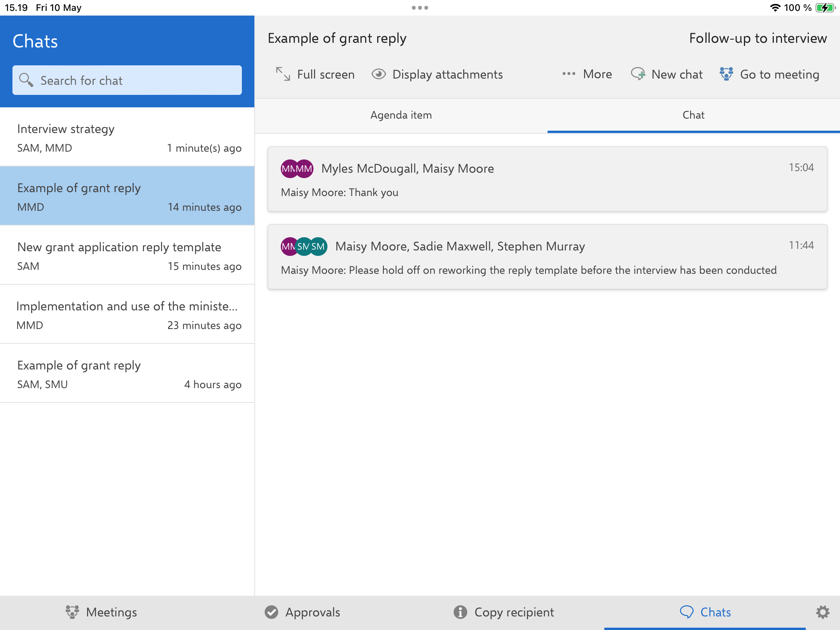This screenshot has width=840, height=630.
Task: Open the 15:04 Thank you message
Action: 547,180
